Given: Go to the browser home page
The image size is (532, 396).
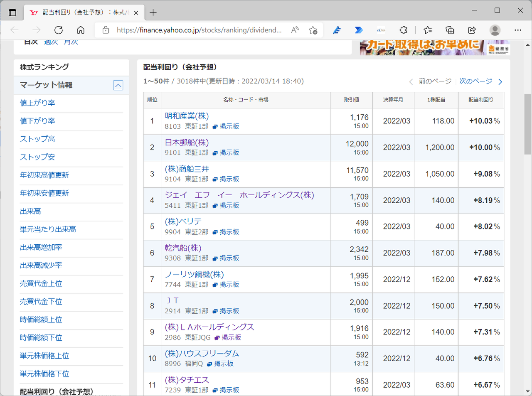Looking at the screenshot, I should (x=81, y=30).
